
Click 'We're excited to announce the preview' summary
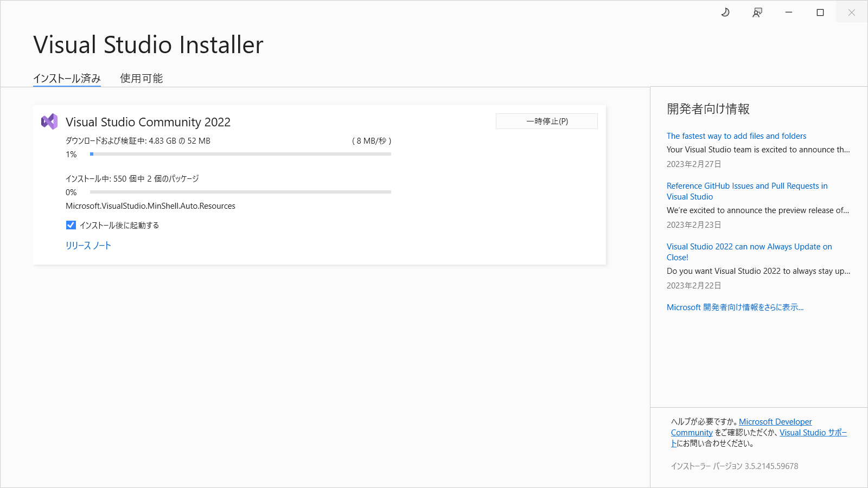[x=758, y=210]
